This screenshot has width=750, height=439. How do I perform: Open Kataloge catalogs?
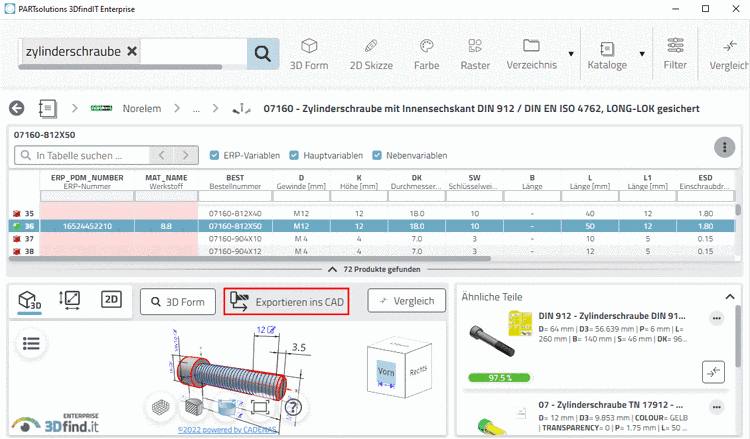tap(607, 55)
